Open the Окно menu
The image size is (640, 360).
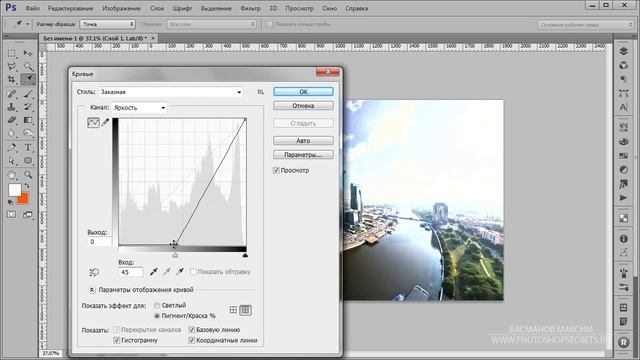pos(329,8)
